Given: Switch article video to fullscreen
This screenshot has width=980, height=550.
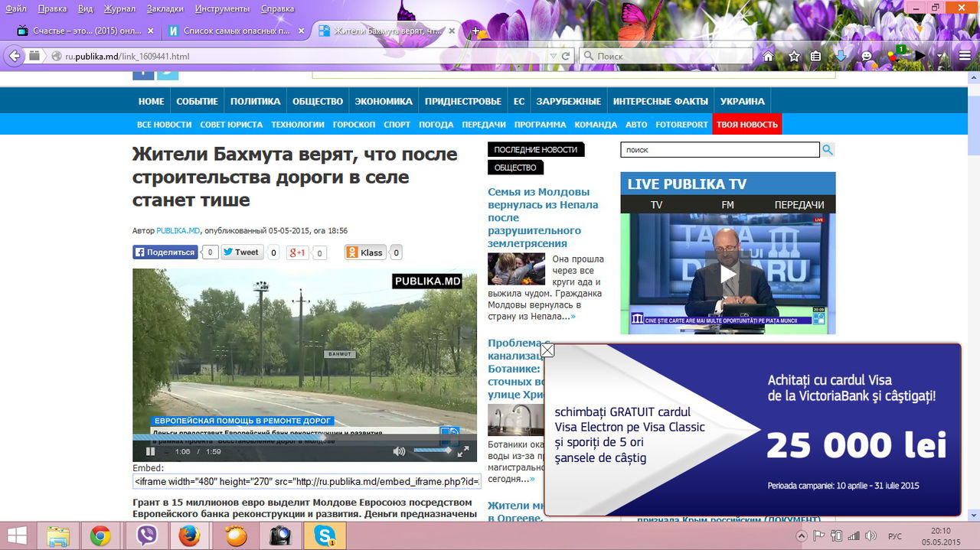Looking at the screenshot, I should [462, 451].
